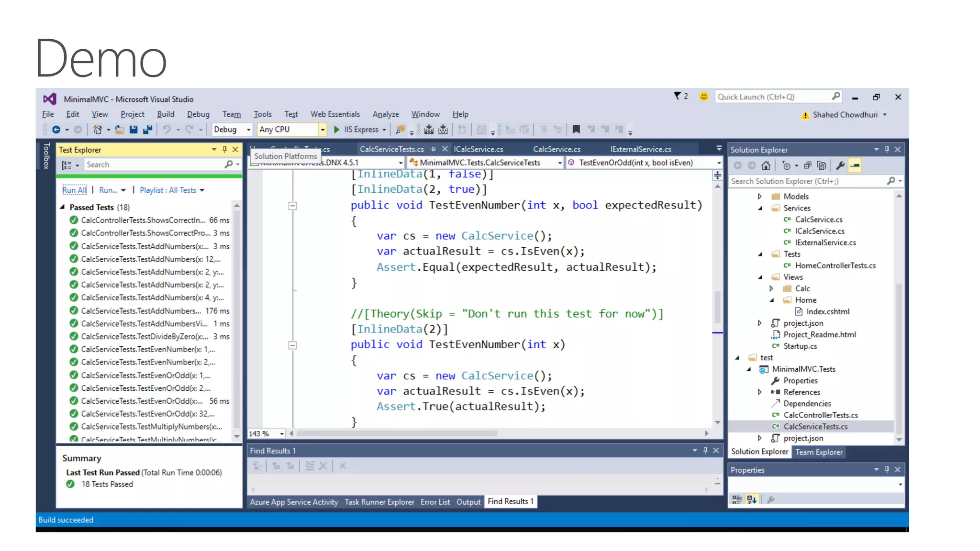
Task: Click the Navigate Backward arrow icon
Action: [x=56, y=129]
